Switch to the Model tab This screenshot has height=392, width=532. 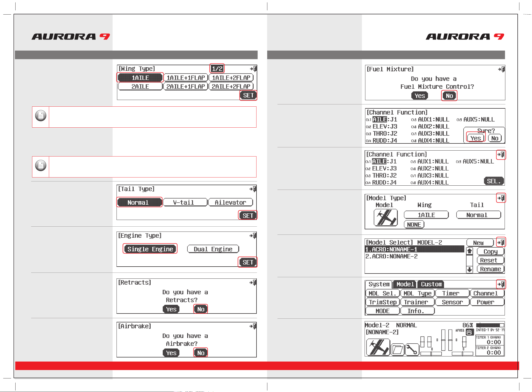tap(405, 284)
